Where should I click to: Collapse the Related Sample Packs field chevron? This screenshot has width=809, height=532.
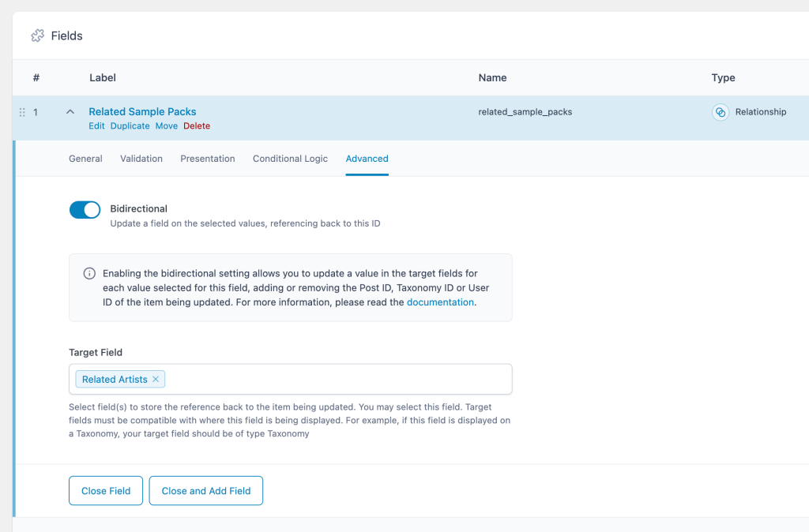(70, 112)
